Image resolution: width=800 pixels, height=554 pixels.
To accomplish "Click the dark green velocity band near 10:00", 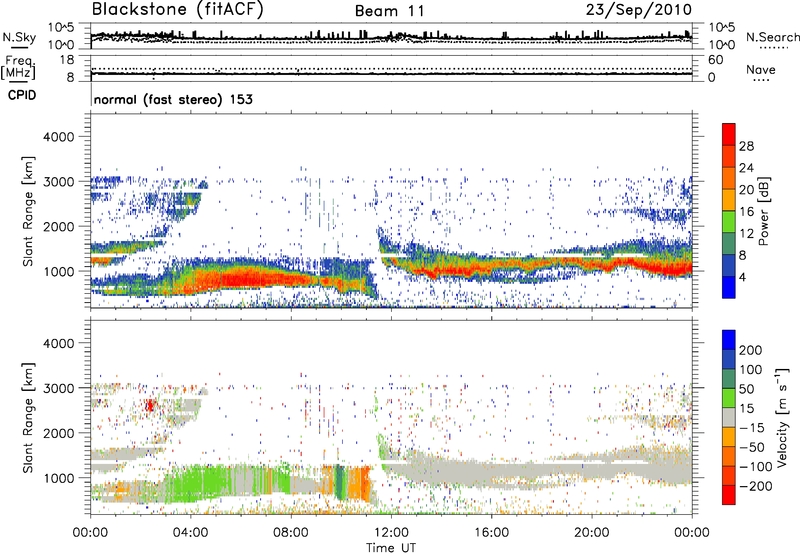I will (339, 483).
